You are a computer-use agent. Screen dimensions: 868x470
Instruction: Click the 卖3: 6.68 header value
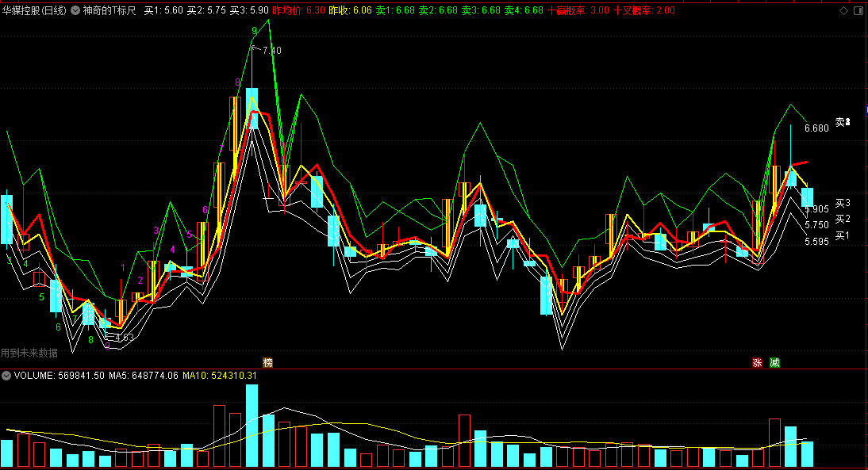(481, 10)
